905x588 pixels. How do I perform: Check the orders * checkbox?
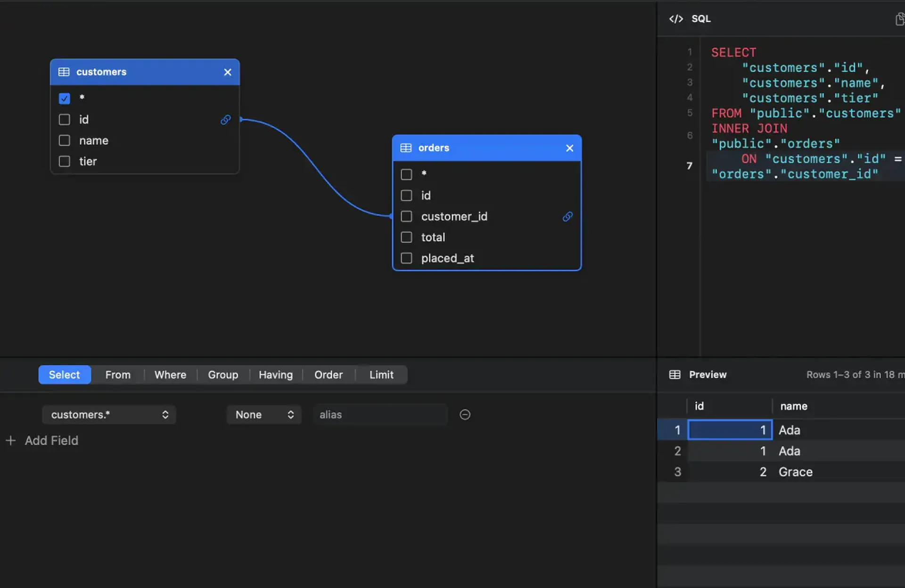[x=406, y=174]
